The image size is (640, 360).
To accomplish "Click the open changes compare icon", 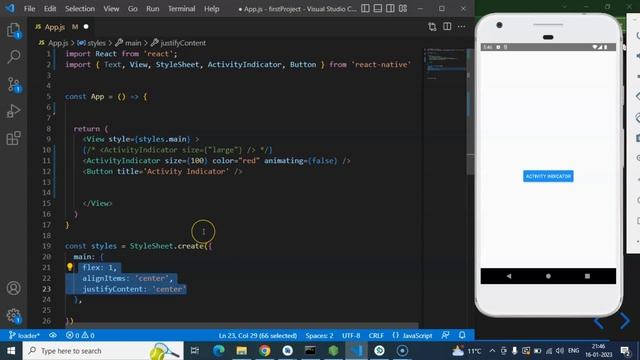I will tap(432, 27).
